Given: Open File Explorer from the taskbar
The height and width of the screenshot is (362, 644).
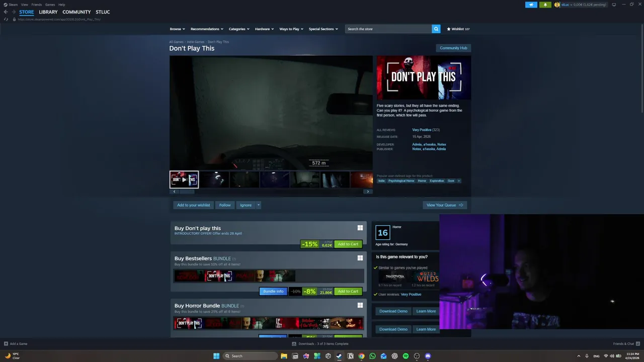Looking at the screenshot, I should point(284,356).
